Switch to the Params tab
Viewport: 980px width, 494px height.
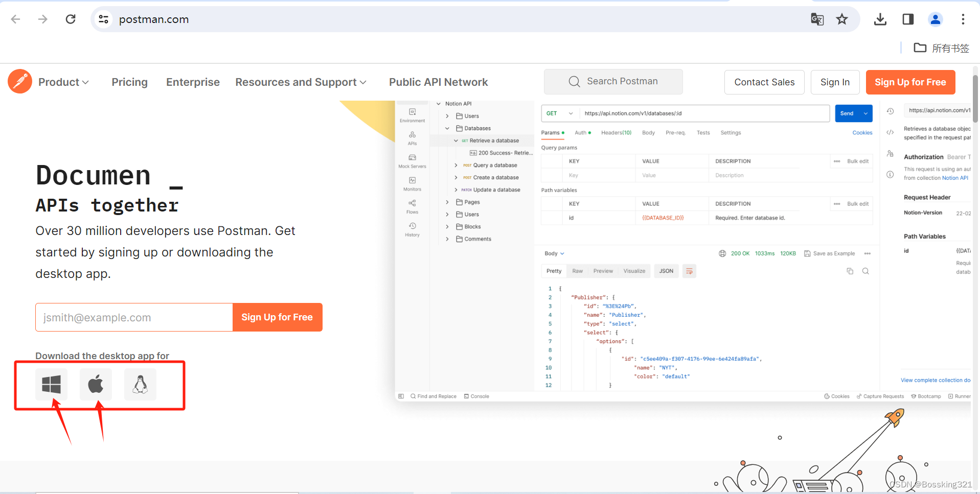click(553, 133)
